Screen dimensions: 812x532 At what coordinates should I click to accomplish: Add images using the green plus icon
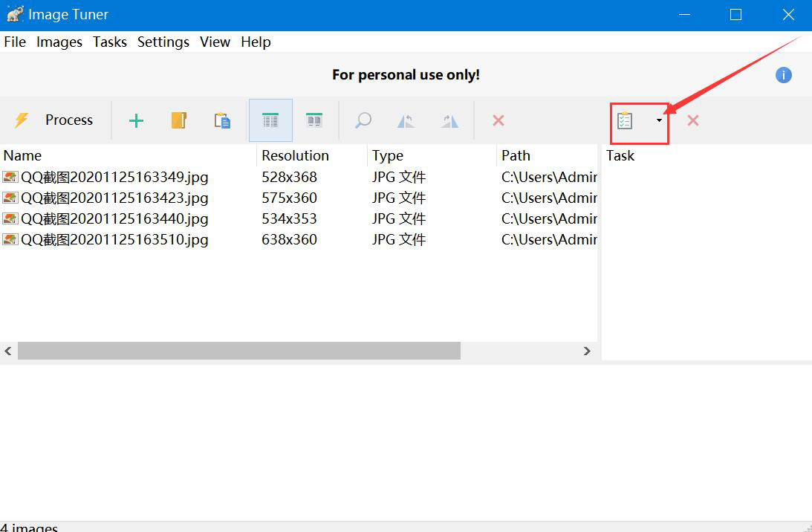click(136, 120)
